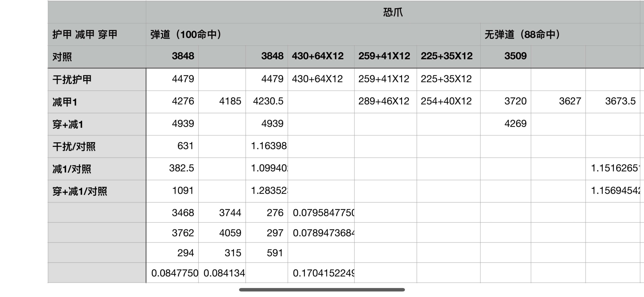Click the 减甲1 row label

65,102
